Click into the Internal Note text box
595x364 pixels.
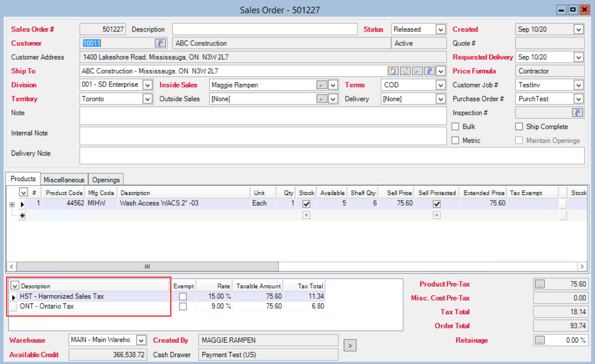coord(263,136)
